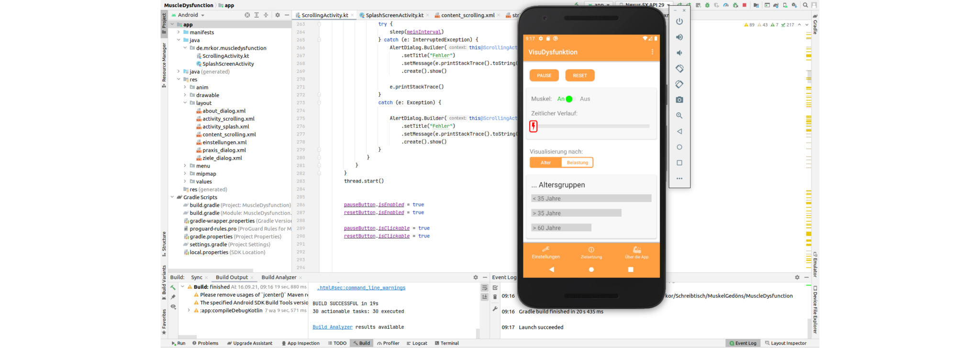Image resolution: width=980 pixels, height=348 pixels.
Task: Collapse the Gradle Scripts node
Action: tap(172, 197)
